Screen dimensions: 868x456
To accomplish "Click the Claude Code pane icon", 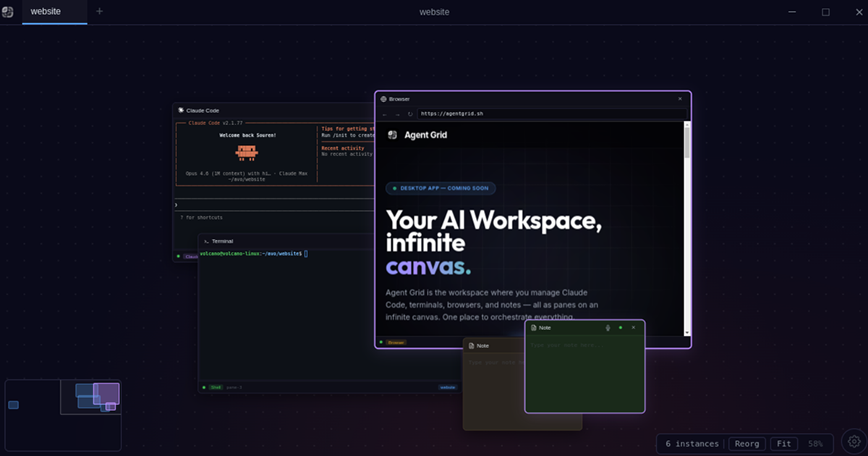I will pos(181,110).
